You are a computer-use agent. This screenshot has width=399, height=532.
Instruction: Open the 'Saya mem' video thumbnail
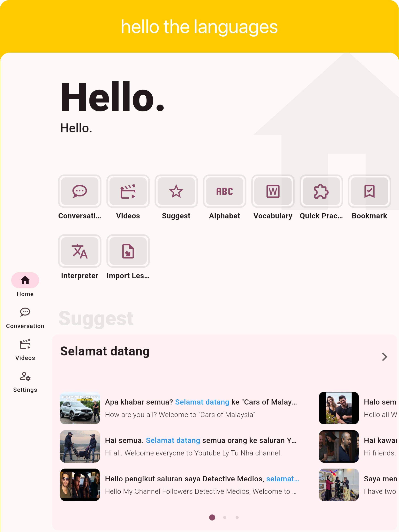pos(339,485)
